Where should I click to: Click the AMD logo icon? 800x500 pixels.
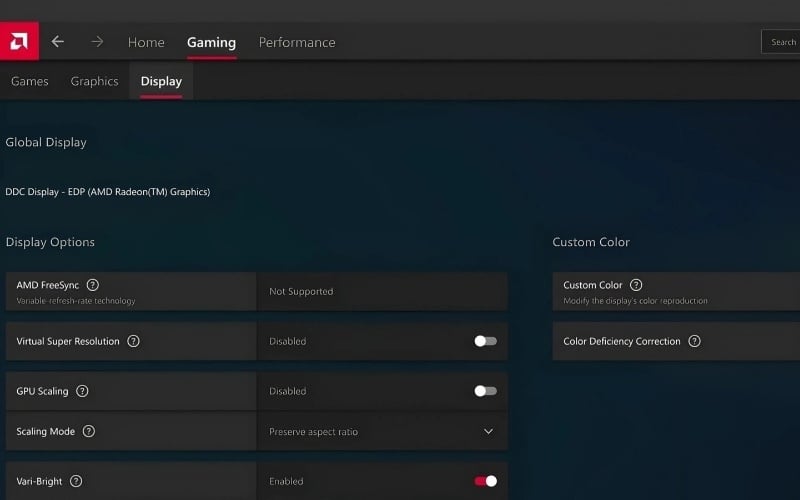tap(19, 42)
